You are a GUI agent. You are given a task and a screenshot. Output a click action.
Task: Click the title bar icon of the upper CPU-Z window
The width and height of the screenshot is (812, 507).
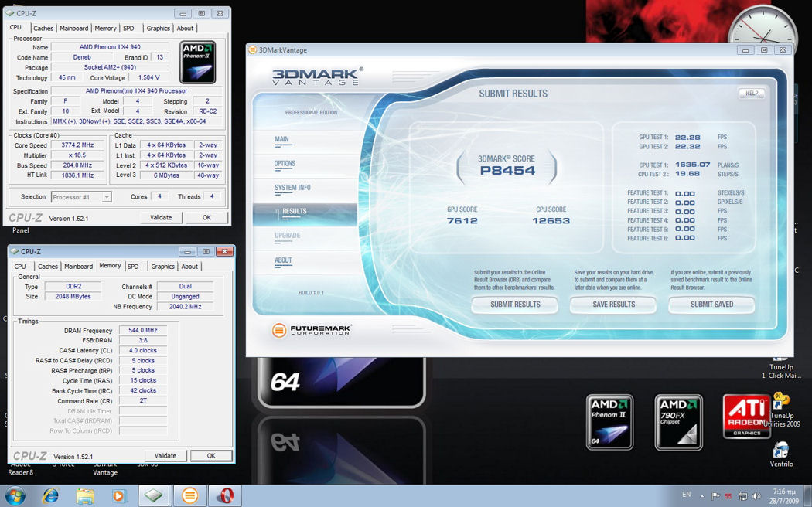point(9,13)
